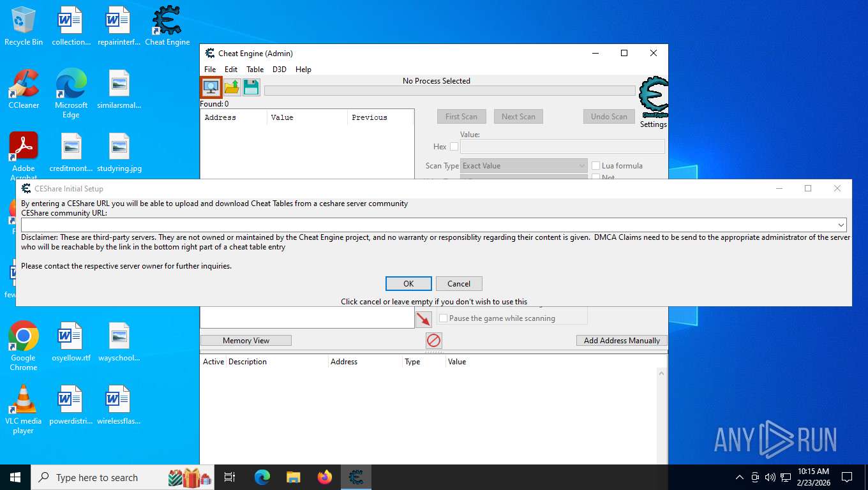The width and height of the screenshot is (868, 490).
Task: Click the 'No Process Selected' label
Action: click(437, 81)
